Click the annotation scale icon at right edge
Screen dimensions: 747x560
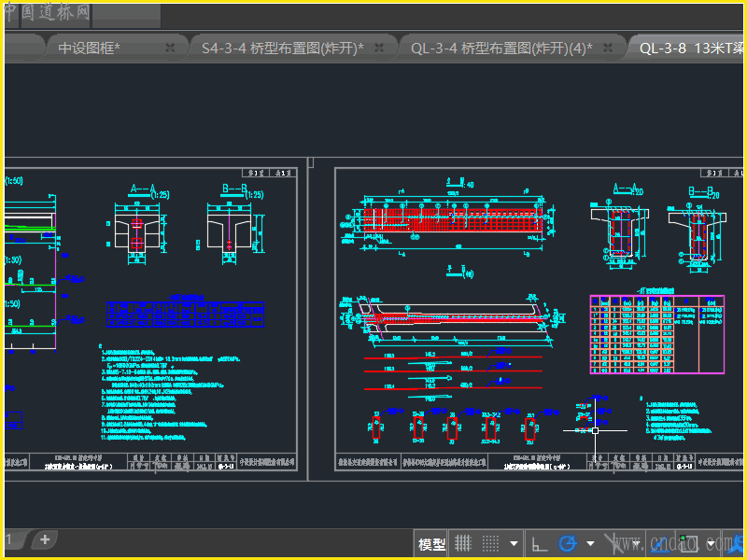[x=736, y=543]
